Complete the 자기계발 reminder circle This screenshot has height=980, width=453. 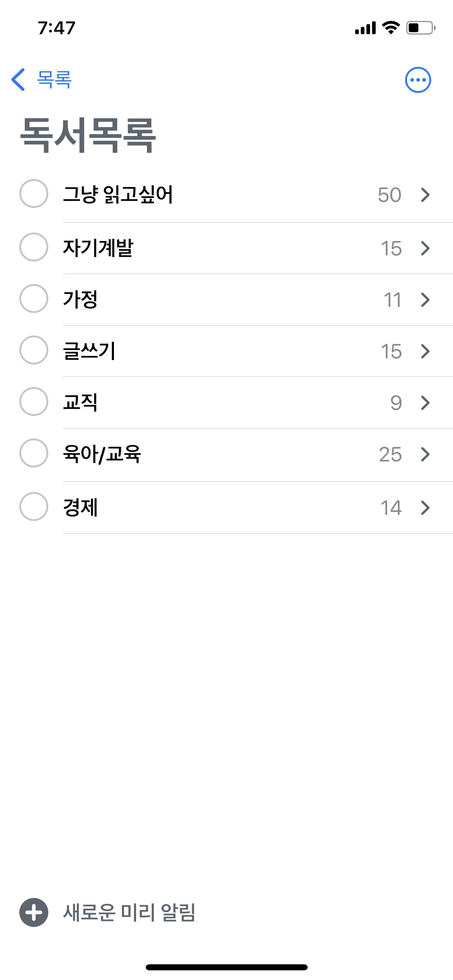pyautogui.click(x=34, y=247)
